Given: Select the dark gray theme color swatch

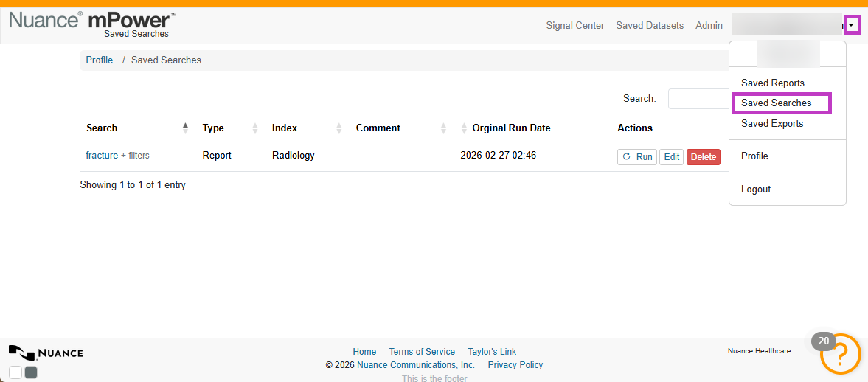Looking at the screenshot, I should 31,372.
